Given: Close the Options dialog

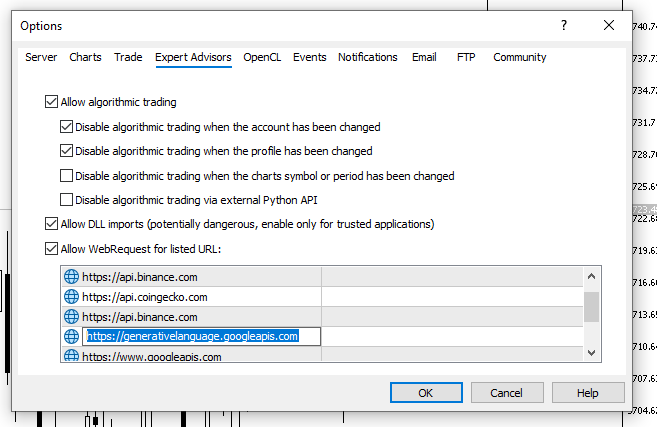Looking at the screenshot, I should pos(609,26).
